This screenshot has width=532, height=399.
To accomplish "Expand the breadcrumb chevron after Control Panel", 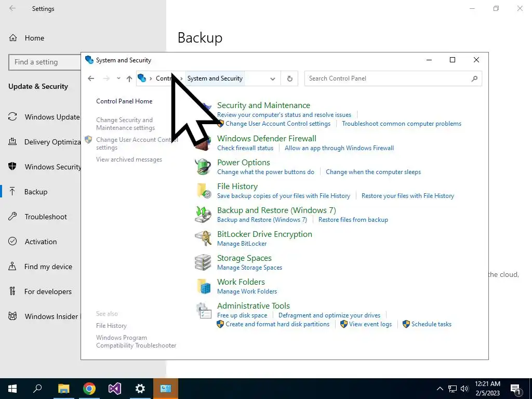I will point(181,79).
